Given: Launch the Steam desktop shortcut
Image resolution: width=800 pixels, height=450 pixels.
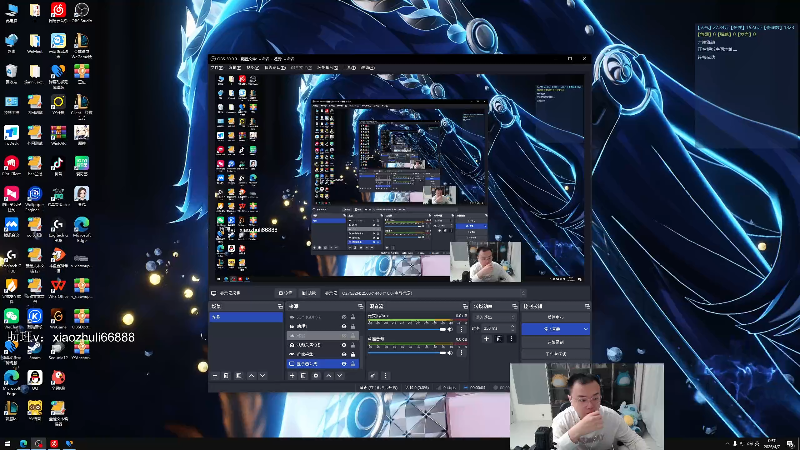Looking at the screenshot, I should [35, 348].
